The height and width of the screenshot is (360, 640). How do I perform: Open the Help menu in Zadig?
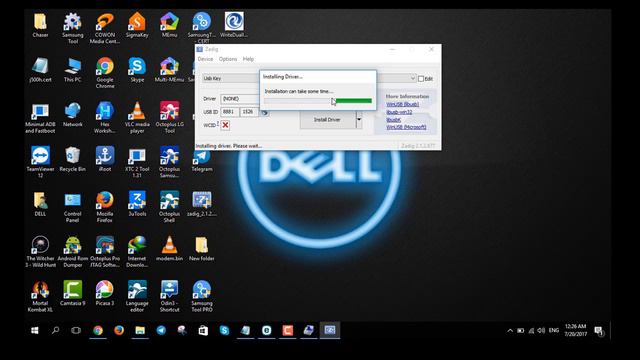pyautogui.click(x=248, y=59)
